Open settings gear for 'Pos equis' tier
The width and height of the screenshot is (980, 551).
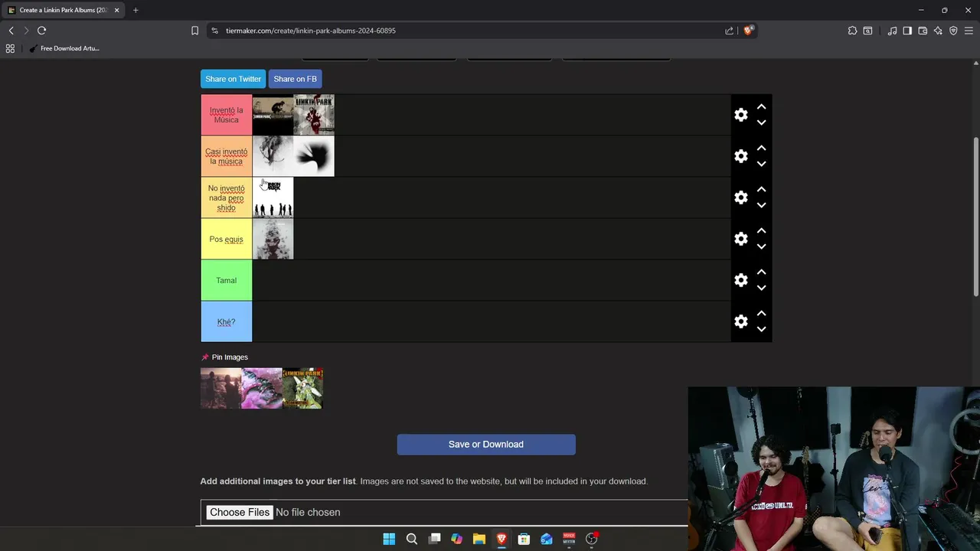[x=740, y=239]
